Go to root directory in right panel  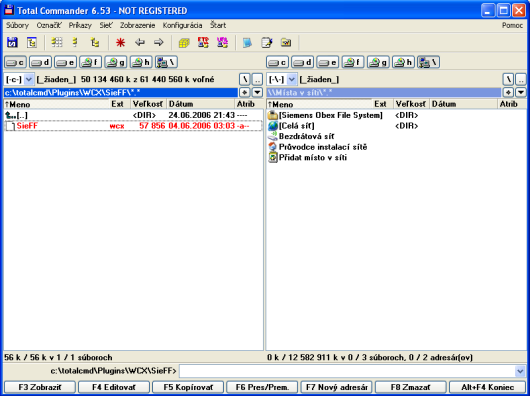(x=508, y=80)
